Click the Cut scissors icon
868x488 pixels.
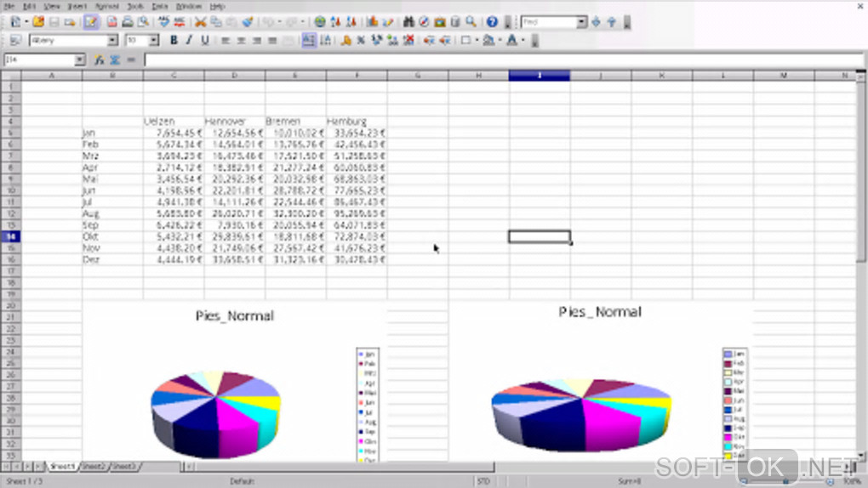pos(200,22)
